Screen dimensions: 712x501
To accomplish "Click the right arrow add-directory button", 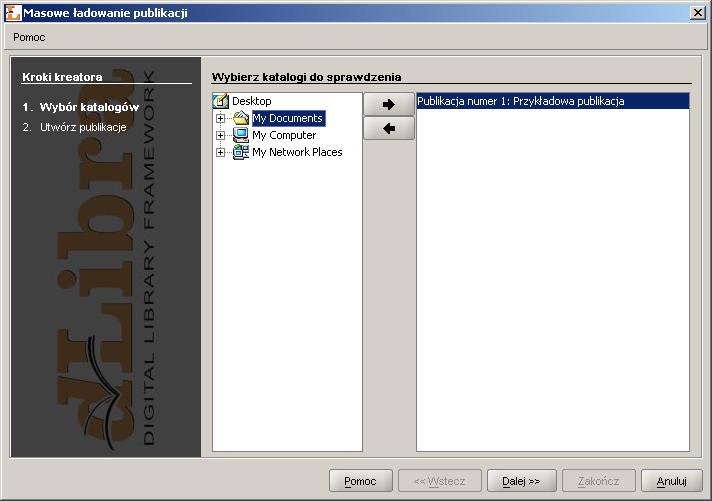I will (389, 104).
